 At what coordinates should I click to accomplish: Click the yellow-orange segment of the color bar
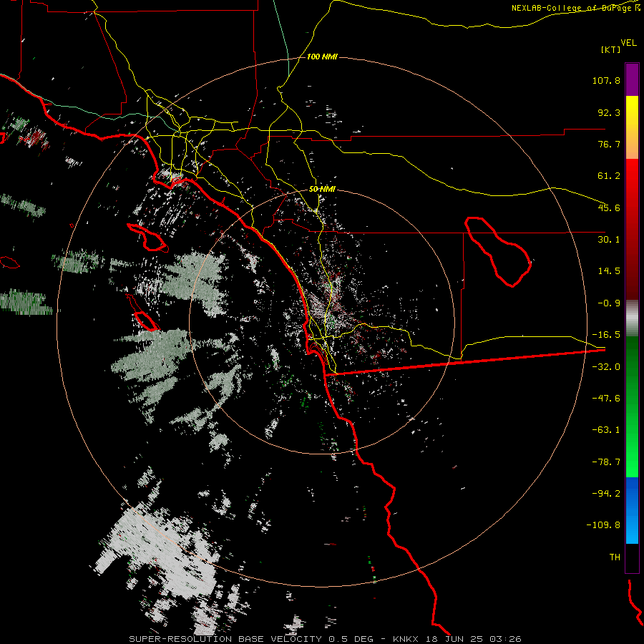tap(632, 127)
